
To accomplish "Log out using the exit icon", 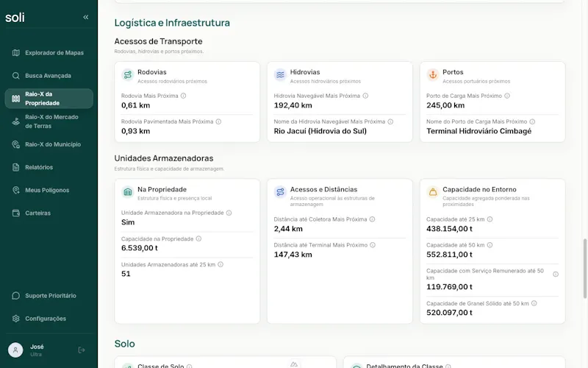I will pyautogui.click(x=82, y=350).
